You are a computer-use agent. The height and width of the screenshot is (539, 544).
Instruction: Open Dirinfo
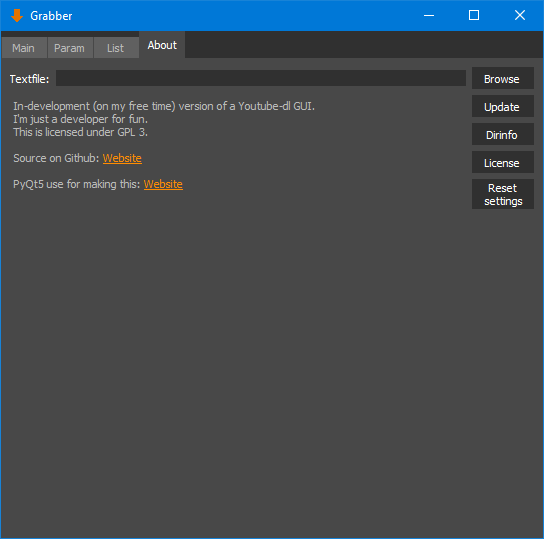click(x=502, y=135)
